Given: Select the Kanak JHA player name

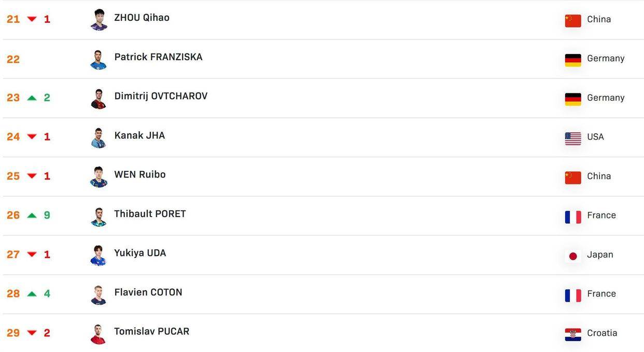Looking at the screenshot, I should (139, 136).
